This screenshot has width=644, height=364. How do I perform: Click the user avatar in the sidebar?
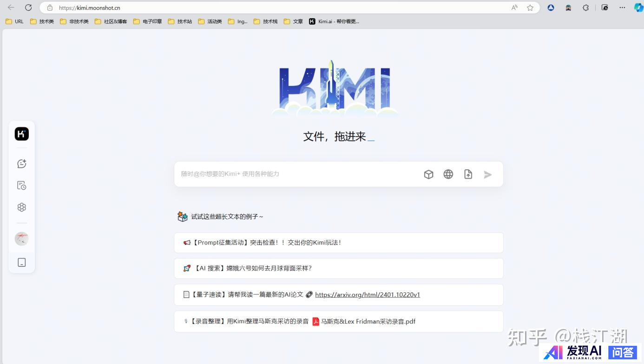22,239
